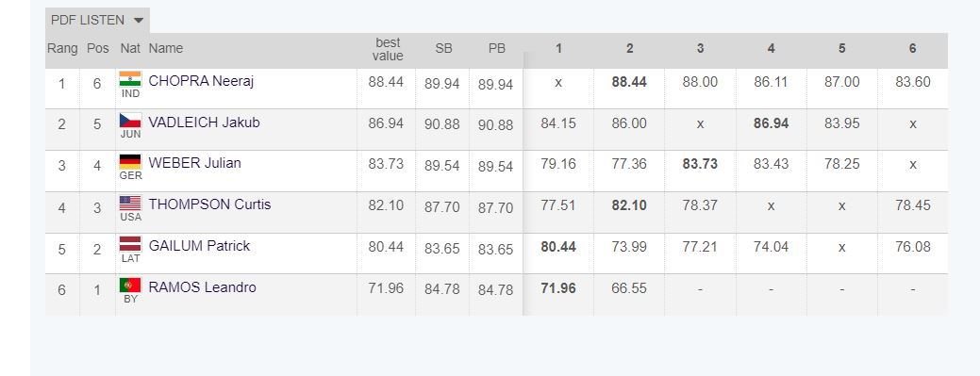Click the German flag icon
This screenshot has height=376, width=980.
(130, 162)
